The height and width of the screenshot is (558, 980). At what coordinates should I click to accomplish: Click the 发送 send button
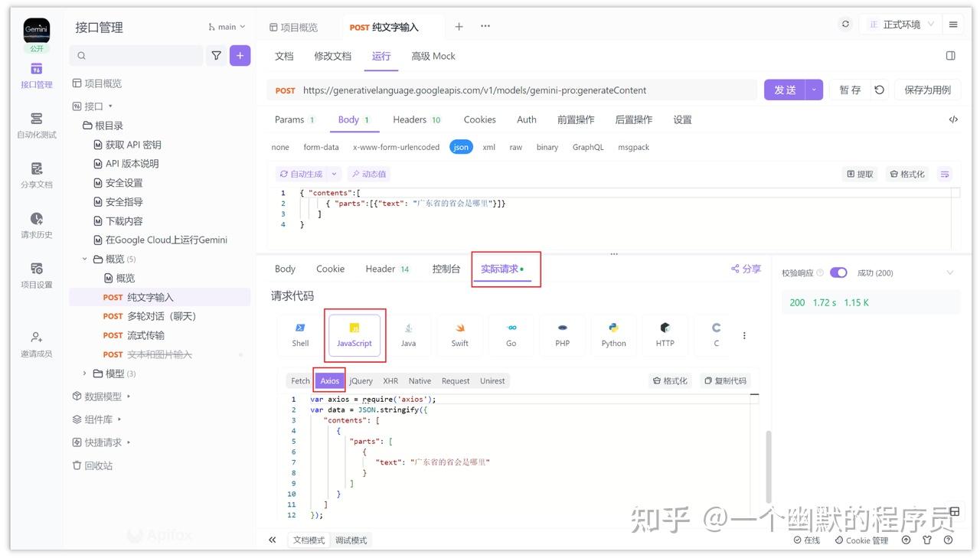[783, 90]
